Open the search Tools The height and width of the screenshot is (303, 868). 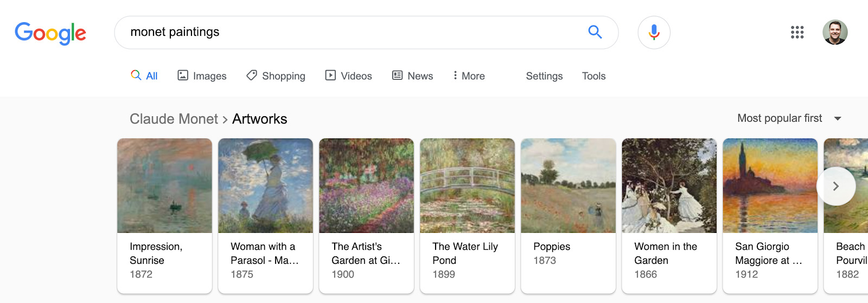[593, 76]
